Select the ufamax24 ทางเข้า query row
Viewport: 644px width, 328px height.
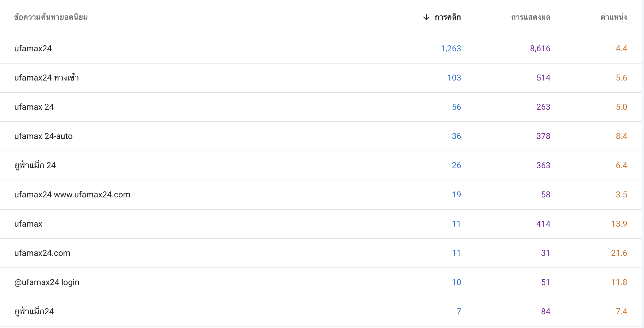tap(321, 78)
